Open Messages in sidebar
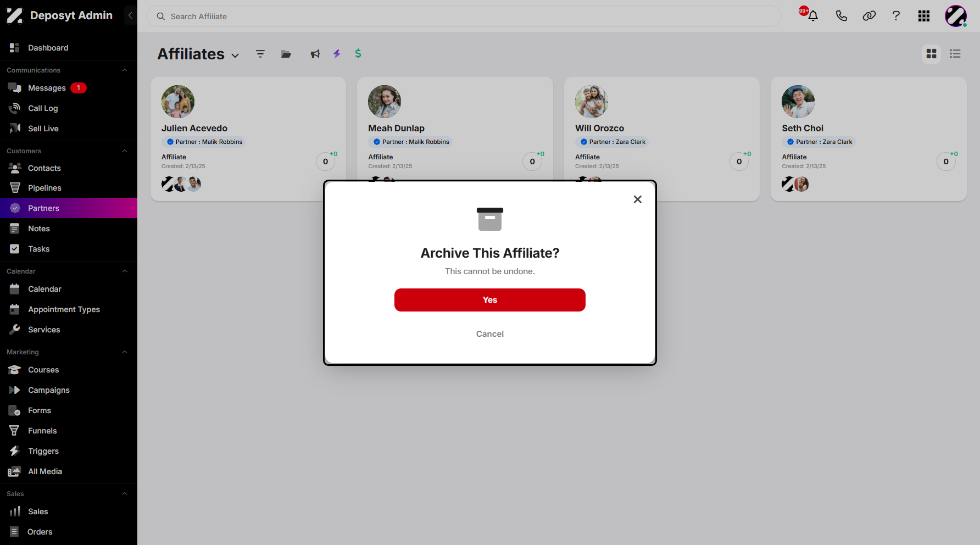 [x=69, y=88]
